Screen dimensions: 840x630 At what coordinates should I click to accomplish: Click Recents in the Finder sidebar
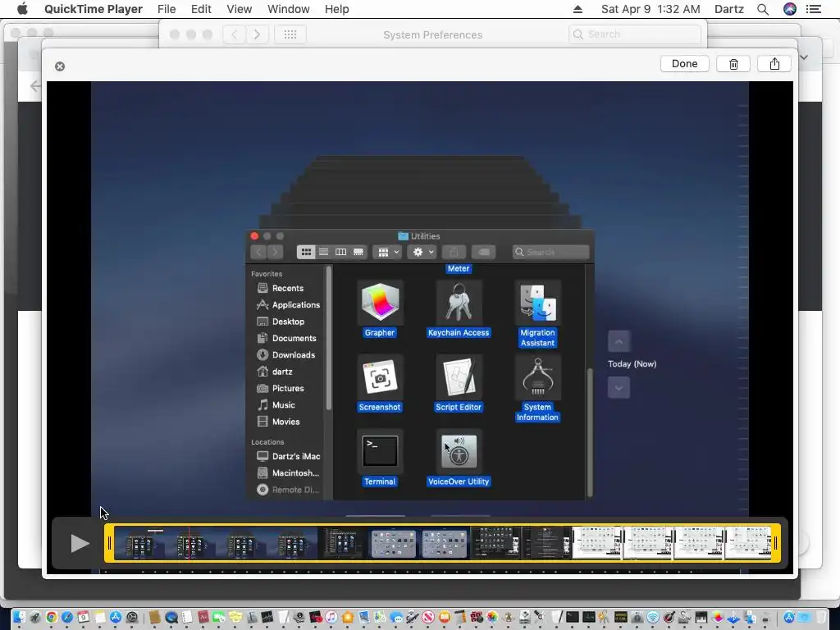pyautogui.click(x=288, y=288)
